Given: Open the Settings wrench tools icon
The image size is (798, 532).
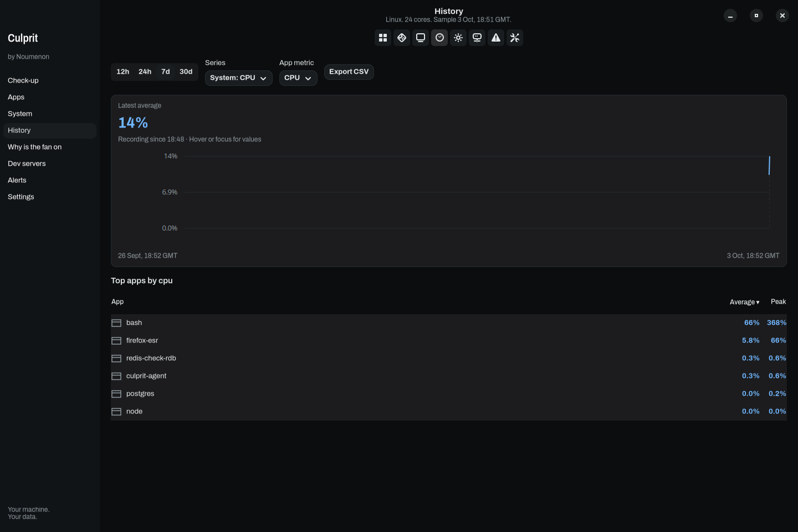Looking at the screenshot, I should coord(515,38).
